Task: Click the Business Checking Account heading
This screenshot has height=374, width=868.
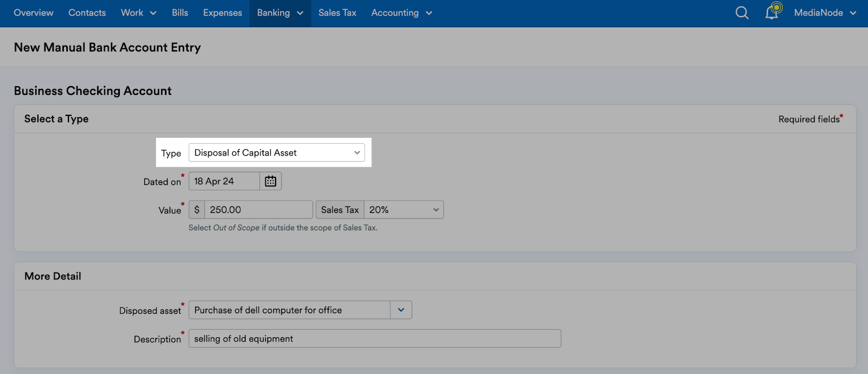Action: (93, 91)
